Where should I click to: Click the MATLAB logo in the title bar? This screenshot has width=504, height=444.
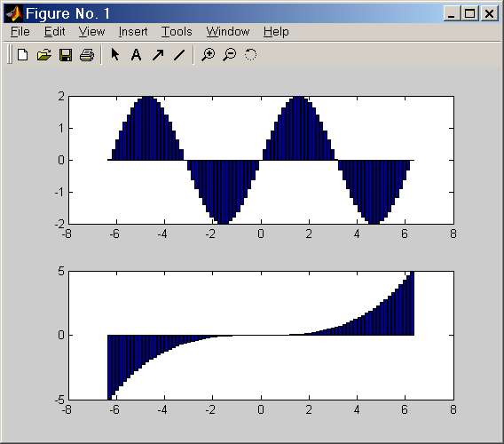point(14,13)
